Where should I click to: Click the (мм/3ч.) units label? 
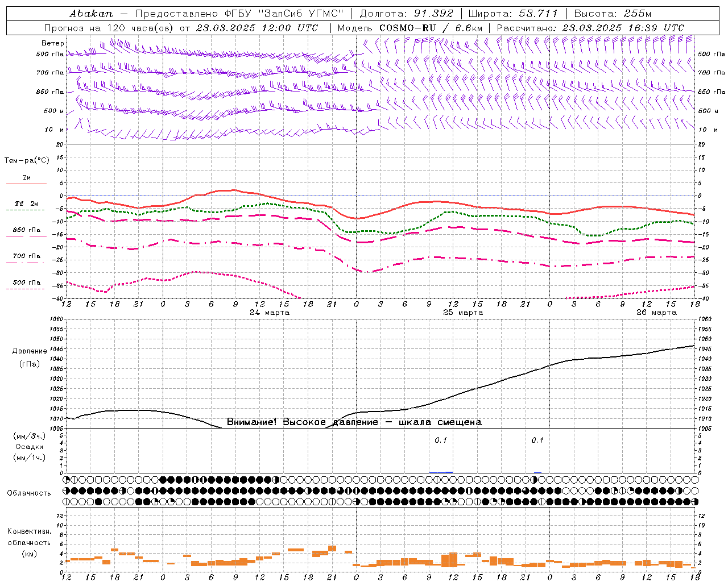click(30, 436)
